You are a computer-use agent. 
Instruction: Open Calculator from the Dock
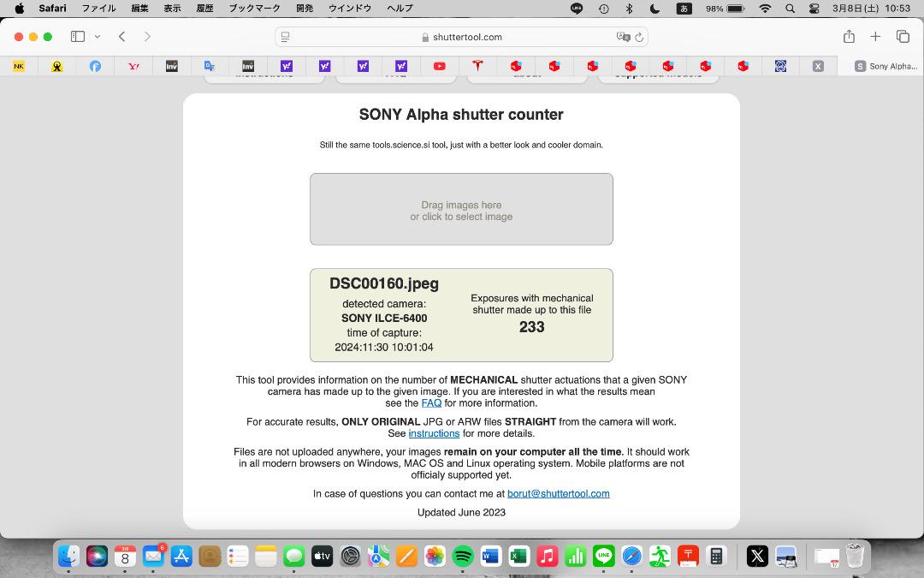(716, 556)
